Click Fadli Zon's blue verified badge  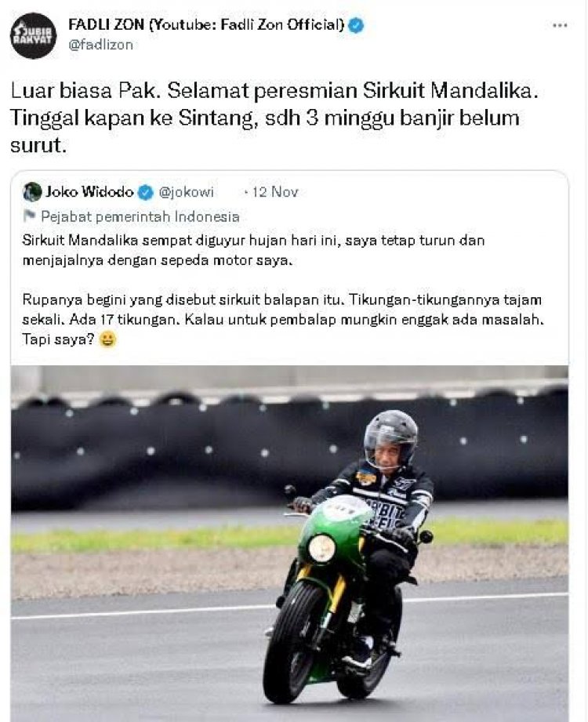click(356, 25)
